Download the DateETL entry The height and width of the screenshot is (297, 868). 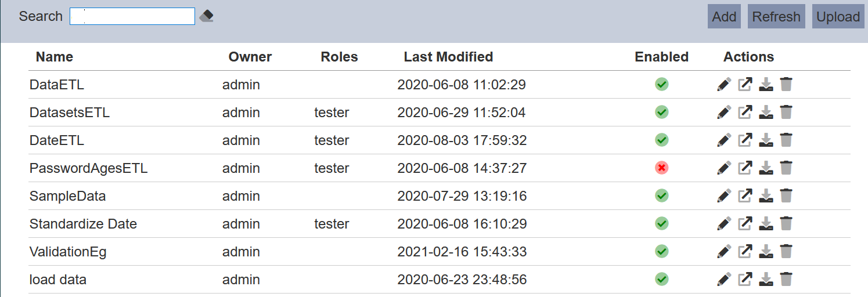[766, 140]
